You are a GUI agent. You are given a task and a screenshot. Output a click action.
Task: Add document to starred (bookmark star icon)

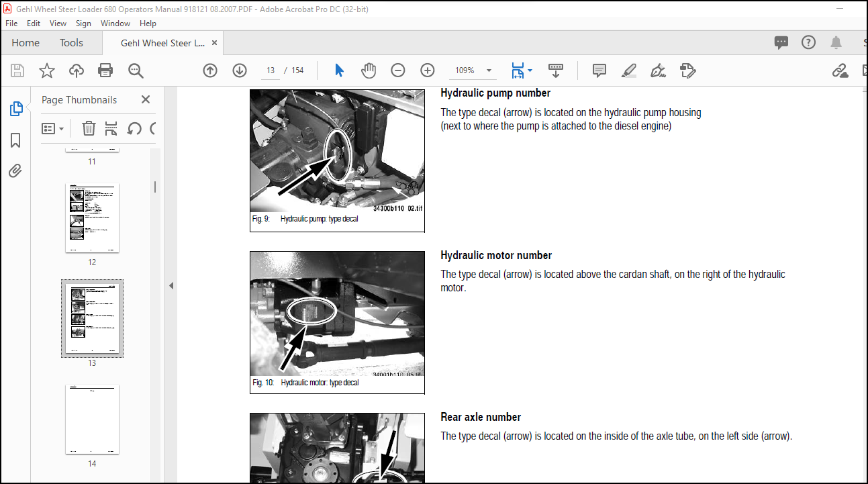[46, 70]
